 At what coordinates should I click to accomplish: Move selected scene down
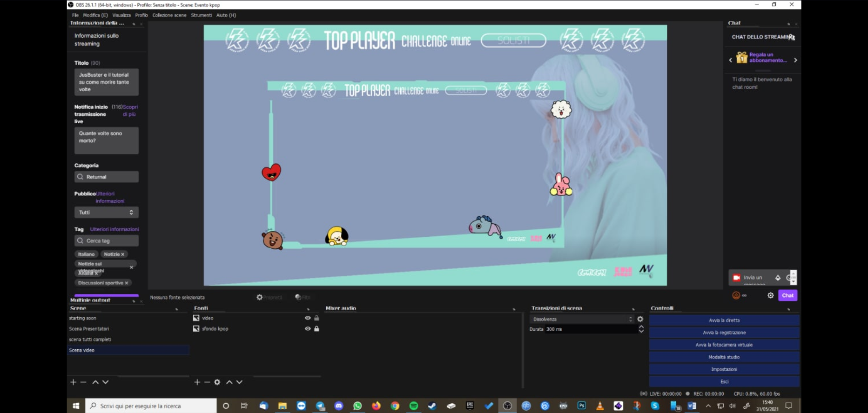[106, 382]
